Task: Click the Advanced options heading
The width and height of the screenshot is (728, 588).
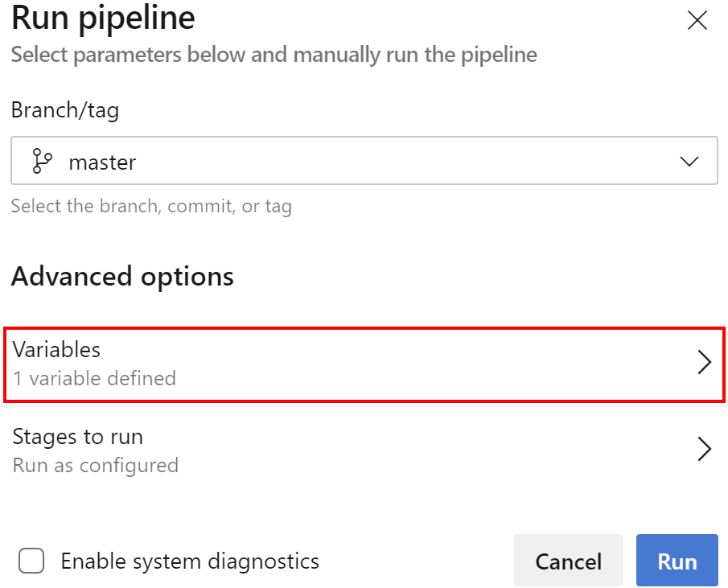Action: (x=122, y=277)
